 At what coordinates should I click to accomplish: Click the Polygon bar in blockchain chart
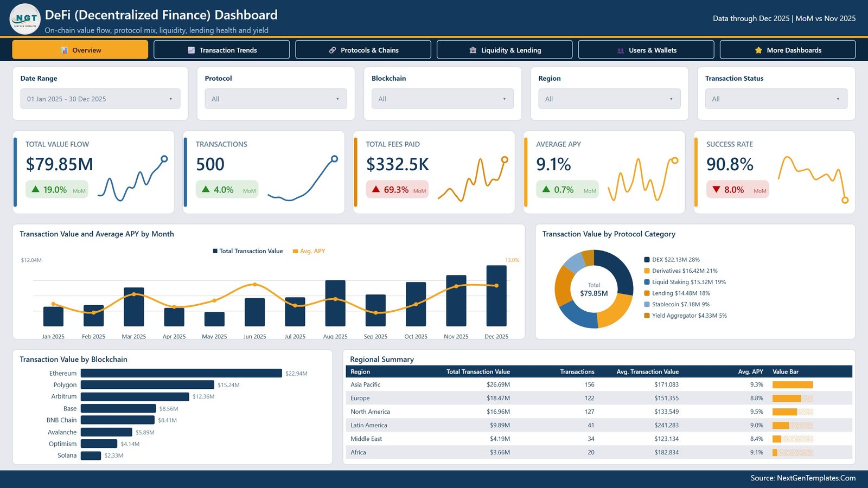point(148,384)
